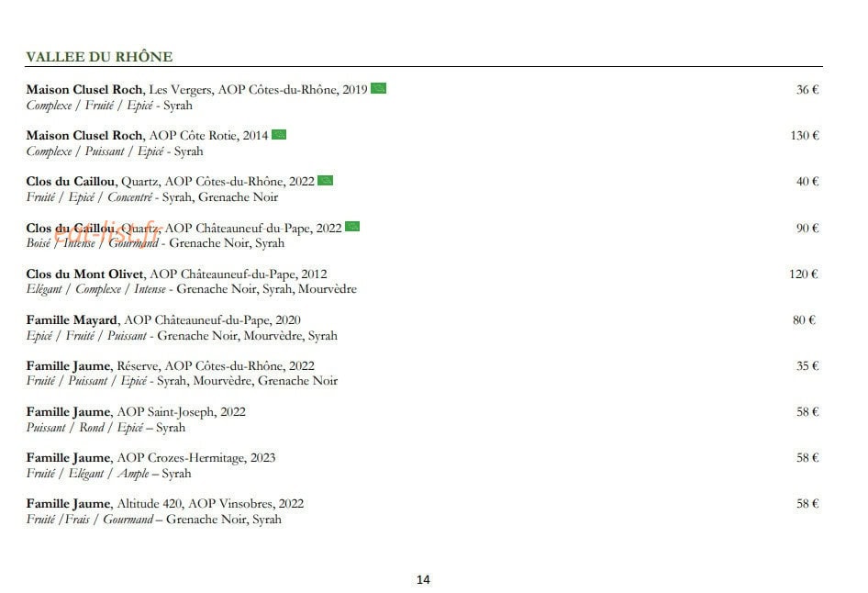868x593 pixels.
Task: Click 'Famille Jaume, Altitude 420' wine title
Action: tap(165, 504)
